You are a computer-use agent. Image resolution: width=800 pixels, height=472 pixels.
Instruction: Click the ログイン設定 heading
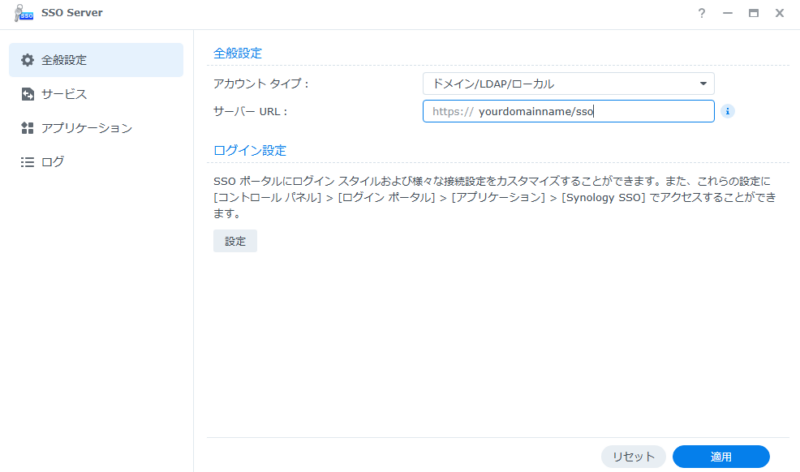249,151
